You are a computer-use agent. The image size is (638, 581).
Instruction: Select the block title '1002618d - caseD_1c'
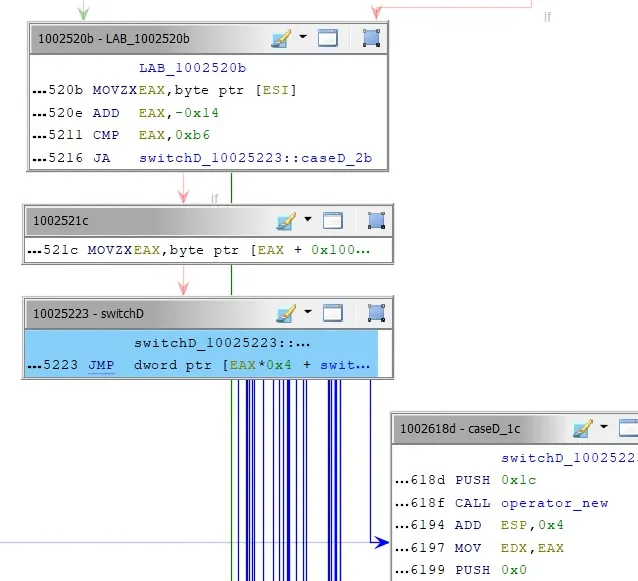tap(460, 429)
